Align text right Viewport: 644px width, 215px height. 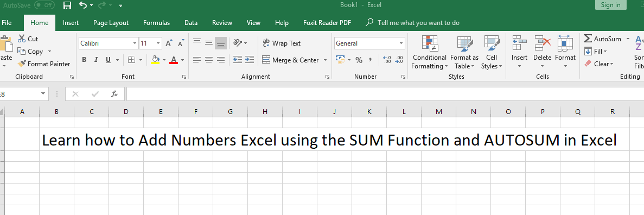click(221, 60)
